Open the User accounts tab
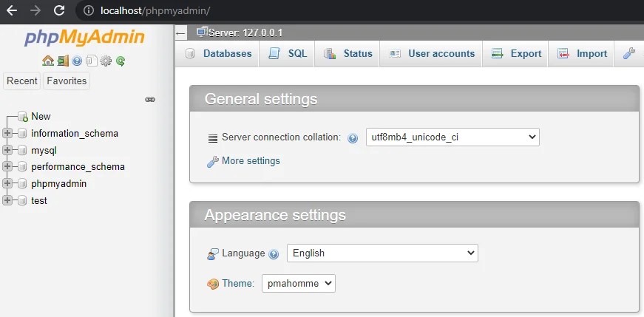 pyautogui.click(x=431, y=54)
